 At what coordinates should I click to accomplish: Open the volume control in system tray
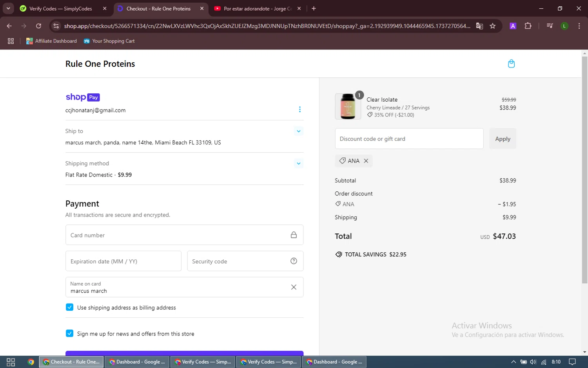coord(533,362)
